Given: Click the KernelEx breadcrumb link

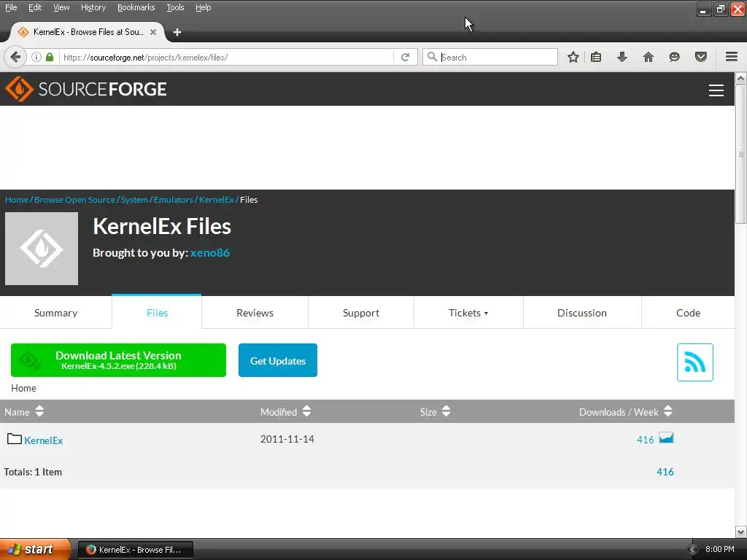Looking at the screenshot, I should coord(217,200).
